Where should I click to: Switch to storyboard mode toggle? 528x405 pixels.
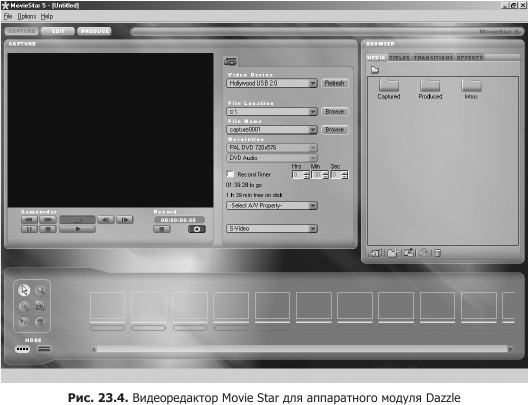[x=23, y=349]
